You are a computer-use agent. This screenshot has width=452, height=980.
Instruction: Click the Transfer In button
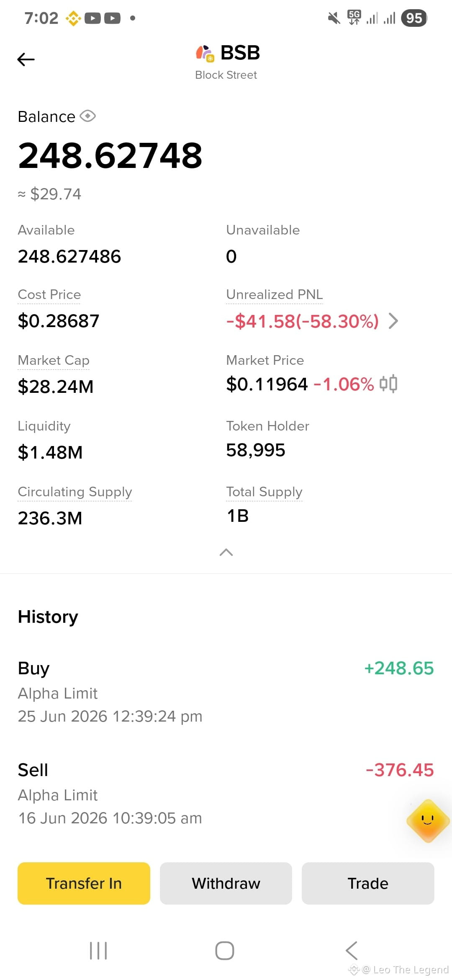pos(84,883)
